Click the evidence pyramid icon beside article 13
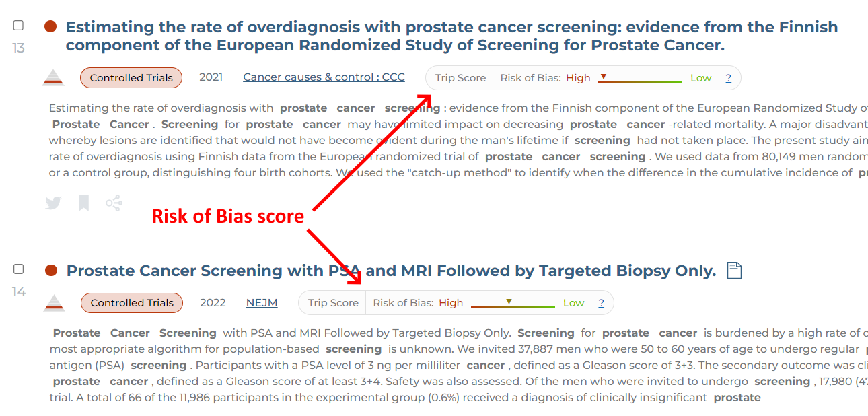Viewport: 868px width, 416px height. tap(54, 77)
